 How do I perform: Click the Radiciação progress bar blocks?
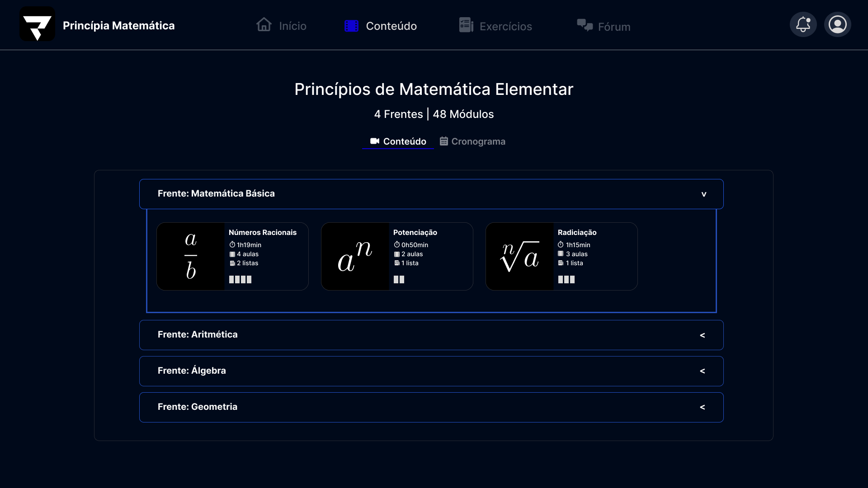pos(566,279)
